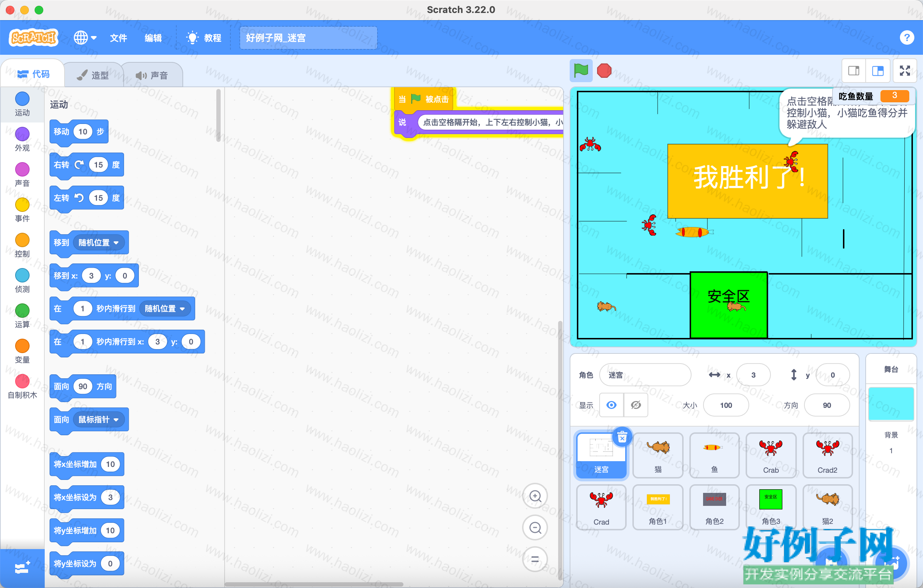Click the 吃鱼数量 variable monitor
923x588 pixels.
(874, 96)
